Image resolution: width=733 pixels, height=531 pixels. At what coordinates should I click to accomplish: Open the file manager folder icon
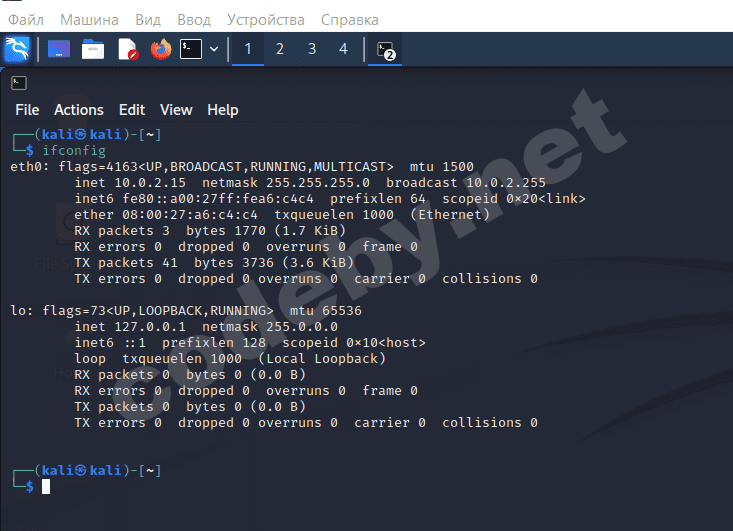93,49
